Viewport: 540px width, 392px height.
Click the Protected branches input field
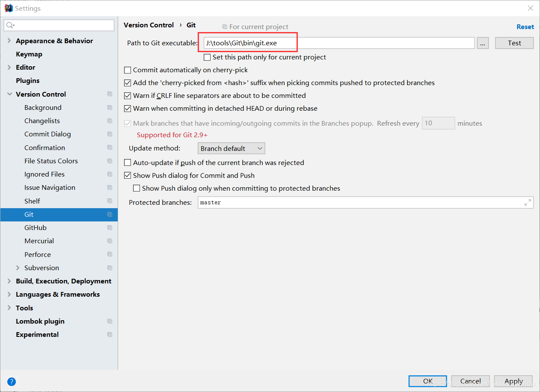coord(365,203)
